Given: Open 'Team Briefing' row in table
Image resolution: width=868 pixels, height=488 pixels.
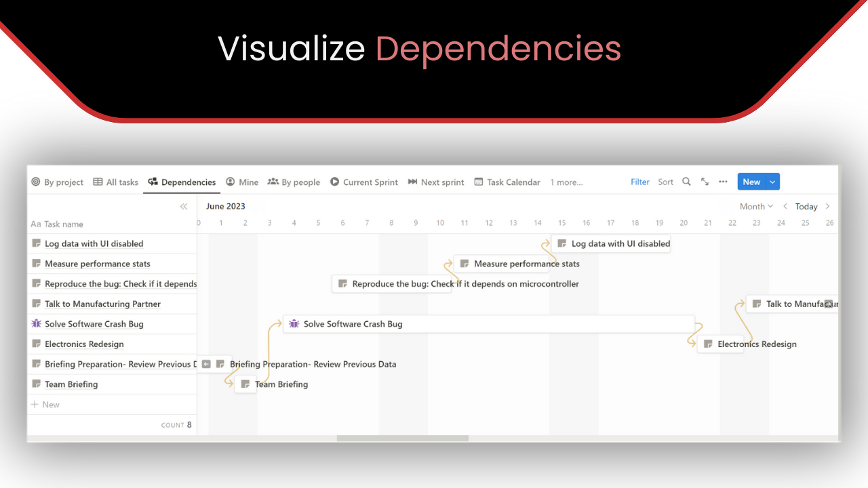Looking at the screenshot, I should point(112,384).
